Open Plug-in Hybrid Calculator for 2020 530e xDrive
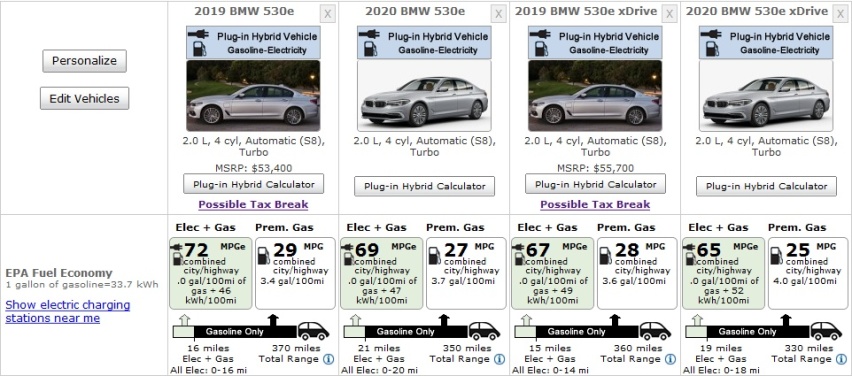852x376 pixels. click(766, 186)
